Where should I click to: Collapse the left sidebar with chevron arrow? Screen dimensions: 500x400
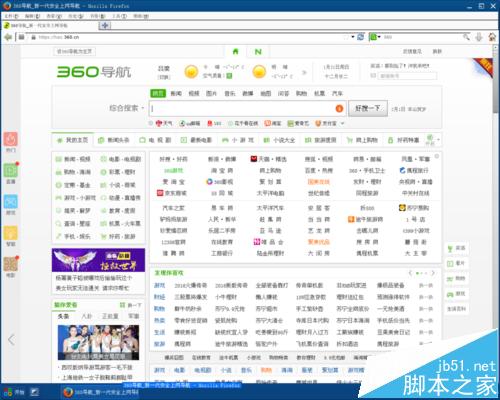click(11, 340)
